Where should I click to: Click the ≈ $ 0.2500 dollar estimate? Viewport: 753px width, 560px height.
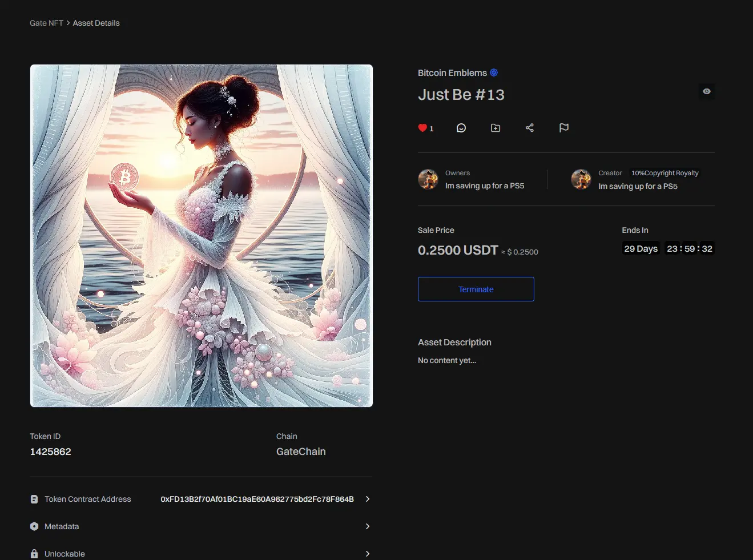pyautogui.click(x=520, y=252)
